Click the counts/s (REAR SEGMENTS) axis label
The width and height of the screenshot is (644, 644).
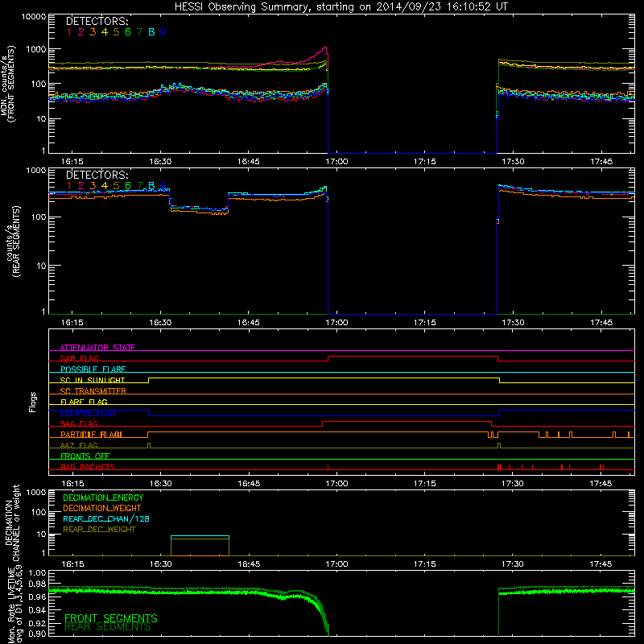pos(12,242)
